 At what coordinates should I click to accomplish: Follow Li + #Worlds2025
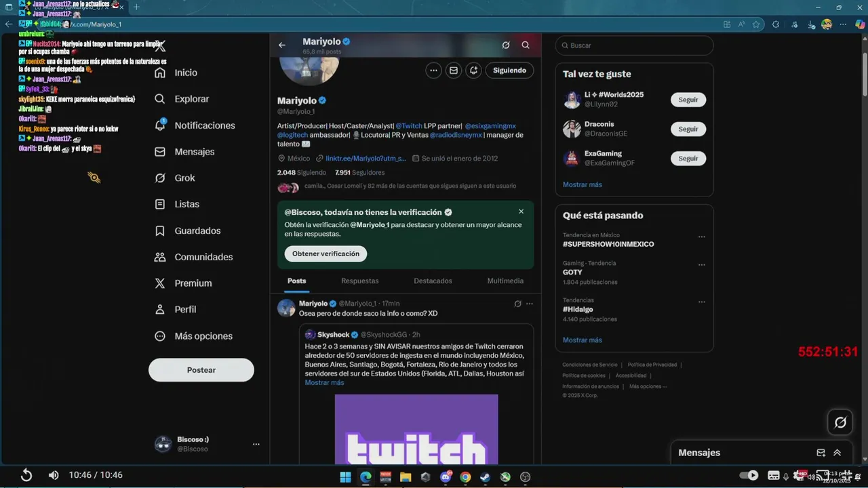pos(688,100)
